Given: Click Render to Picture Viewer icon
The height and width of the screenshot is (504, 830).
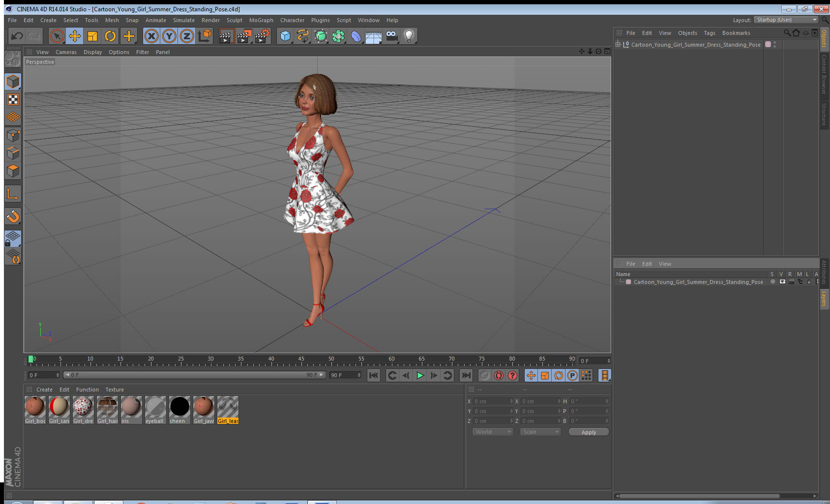Looking at the screenshot, I should click(244, 36).
